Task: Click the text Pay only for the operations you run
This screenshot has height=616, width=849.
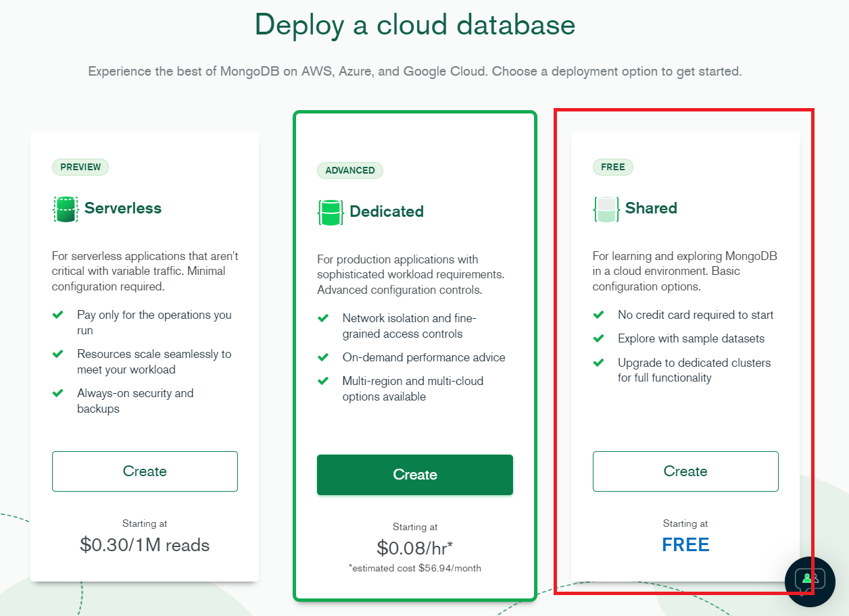Action: [x=154, y=323]
